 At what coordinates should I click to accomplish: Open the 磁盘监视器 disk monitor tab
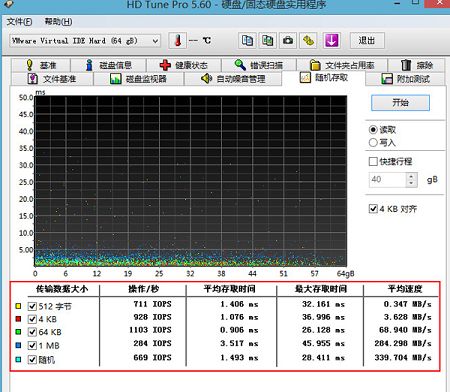139,79
